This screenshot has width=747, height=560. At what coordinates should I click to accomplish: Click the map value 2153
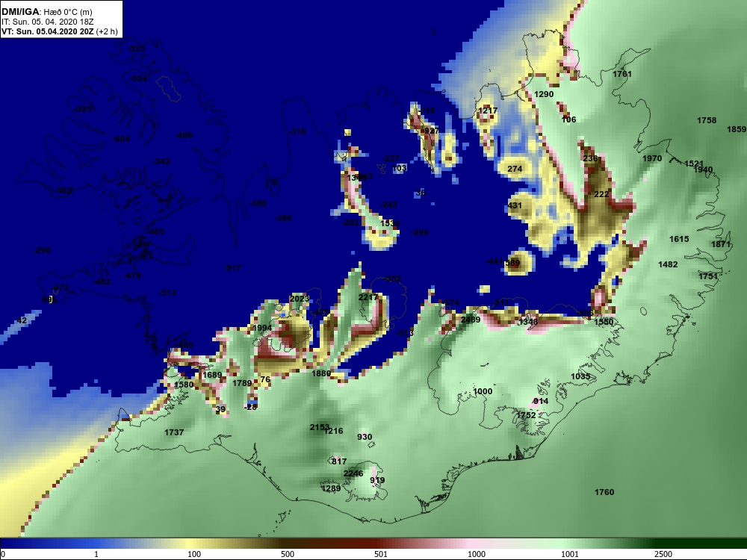point(320,428)
